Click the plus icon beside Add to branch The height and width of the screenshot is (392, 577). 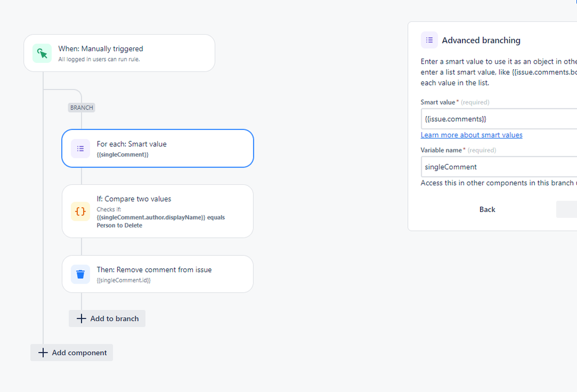pyautogui.click(x=81, y=319)
